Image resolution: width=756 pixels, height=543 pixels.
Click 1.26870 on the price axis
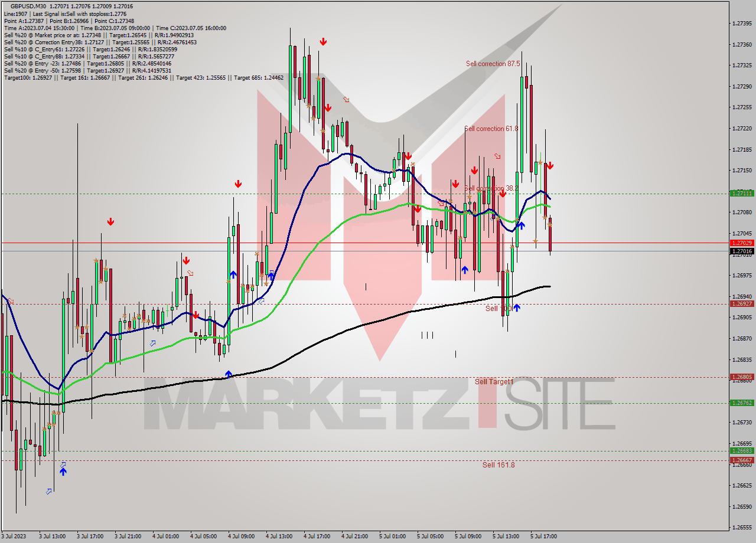(742, 339)
